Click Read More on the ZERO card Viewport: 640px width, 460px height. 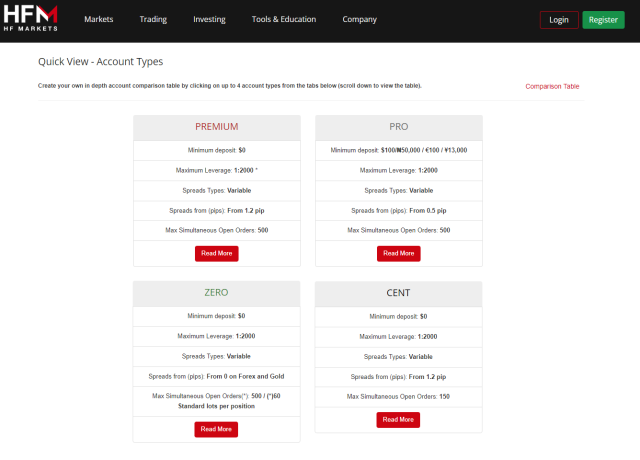[x=216, y=429]
